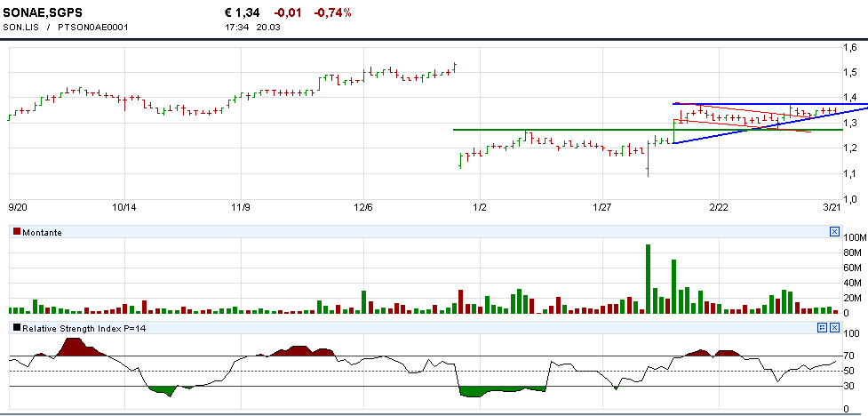Click the "1/2" date axis label

tap(481, 207)
